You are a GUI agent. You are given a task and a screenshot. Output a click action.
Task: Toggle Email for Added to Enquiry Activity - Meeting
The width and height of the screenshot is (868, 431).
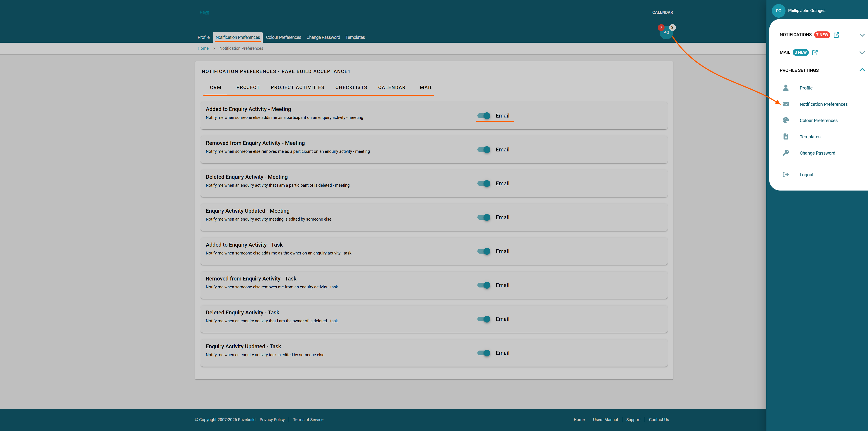click(484, 116)
